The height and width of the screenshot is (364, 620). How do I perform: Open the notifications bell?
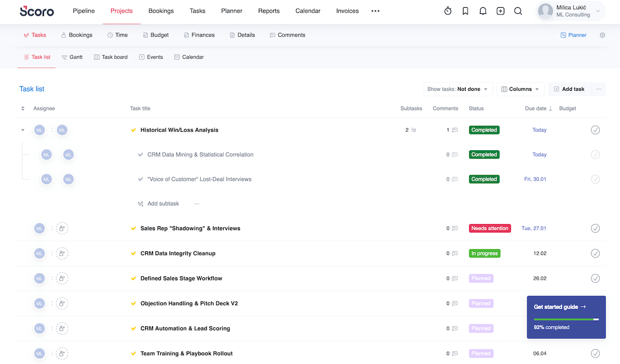(483, 10)
